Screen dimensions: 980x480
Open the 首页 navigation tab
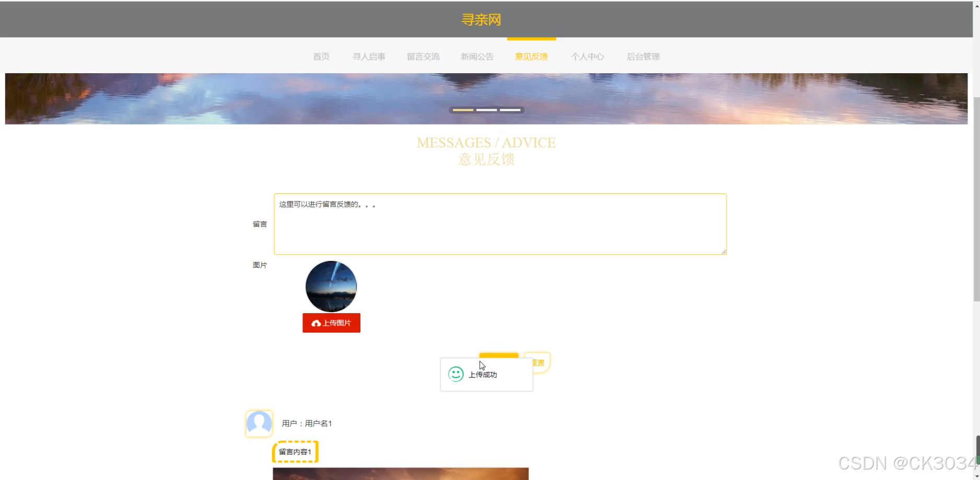coord(321,56)
